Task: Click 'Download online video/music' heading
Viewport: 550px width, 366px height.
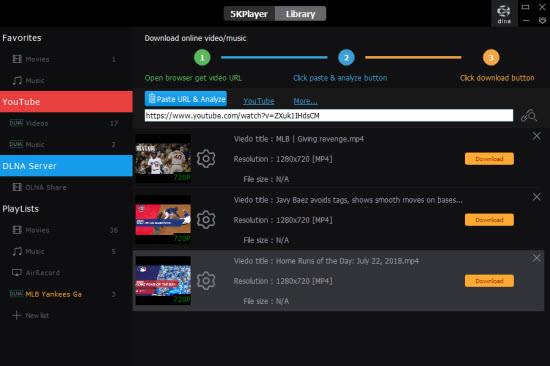Action: tap(195, 38)
